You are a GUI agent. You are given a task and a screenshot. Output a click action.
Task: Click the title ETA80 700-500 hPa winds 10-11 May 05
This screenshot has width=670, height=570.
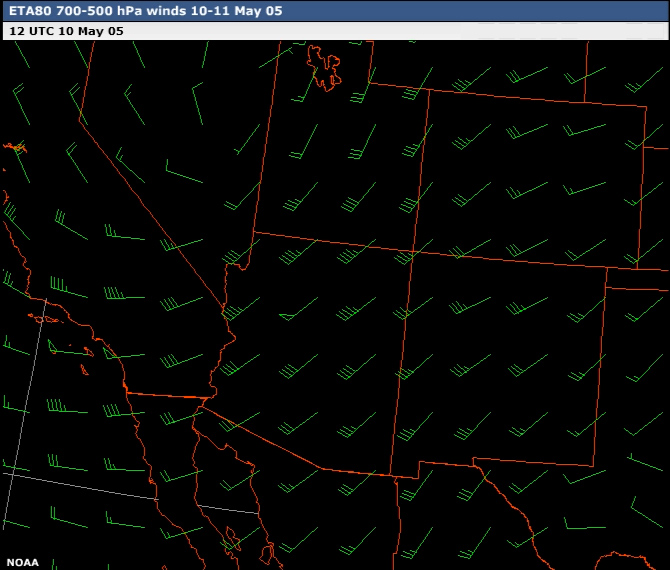tap(145, 11)
